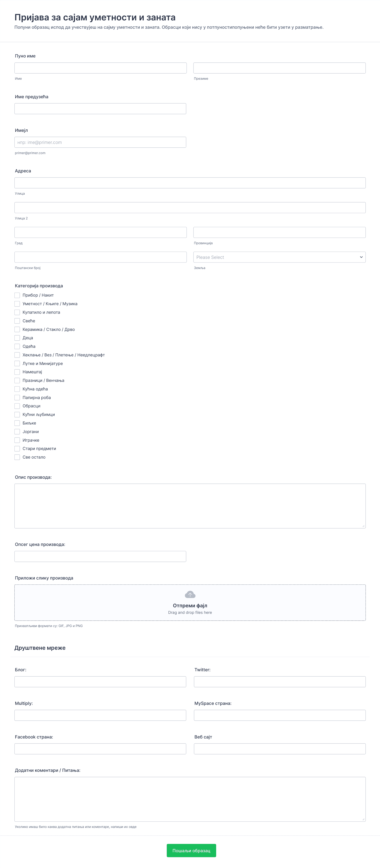
Task: Click the Презиме last name field
Action: (x=279, y=68)
